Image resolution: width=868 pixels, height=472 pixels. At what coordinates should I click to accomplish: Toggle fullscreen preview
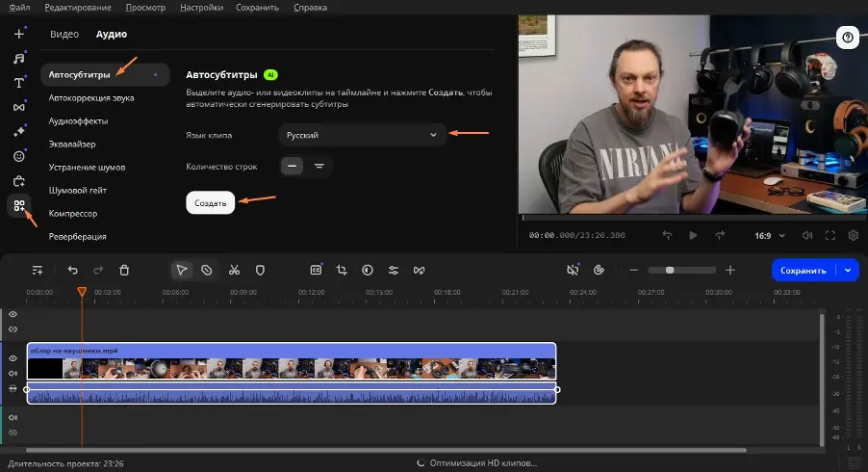click(830, 235)
